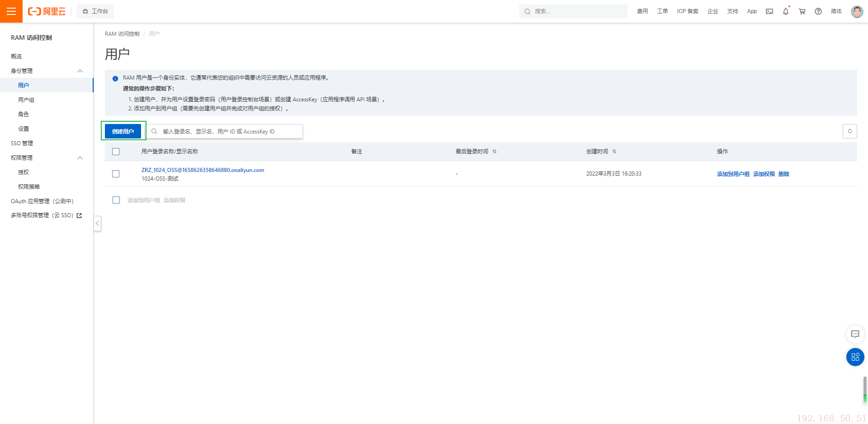Check the ZRZ_1024_OSS user row checkbox
Screen dimensions: 868x424
pos(116,174)
